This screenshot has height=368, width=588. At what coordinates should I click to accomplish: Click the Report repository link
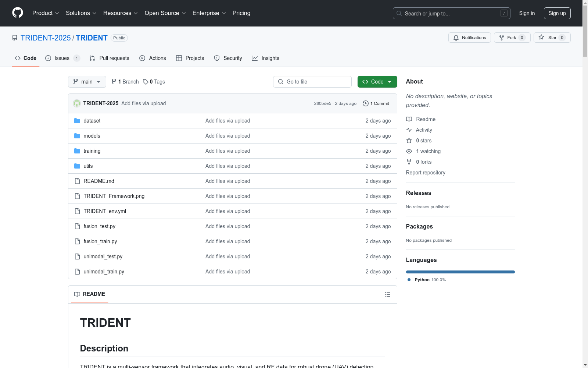(426, 173)
